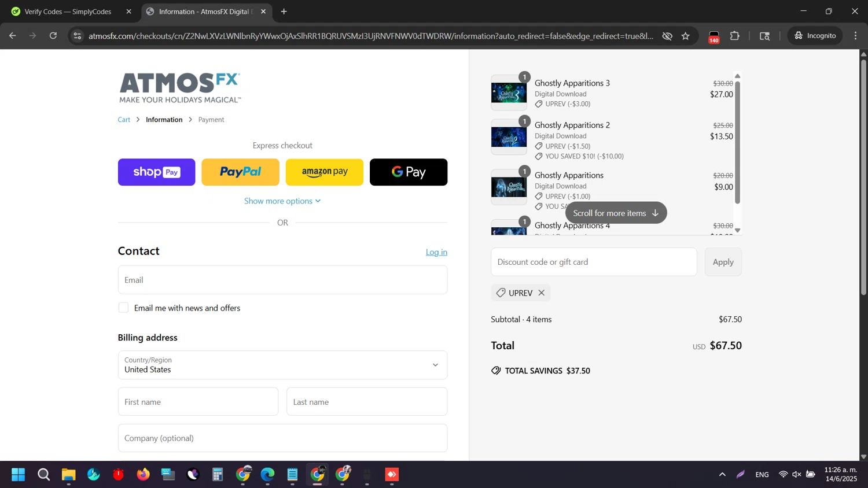Screen dimensions: 868x488
Task: Remove the UPREV discount code
Action: 542,293
